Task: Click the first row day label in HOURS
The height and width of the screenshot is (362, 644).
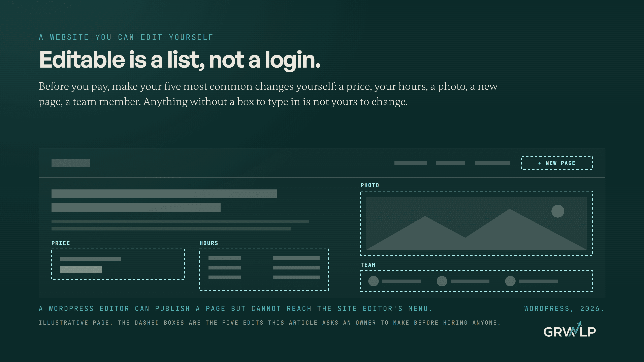Action: tap(225, 258)
